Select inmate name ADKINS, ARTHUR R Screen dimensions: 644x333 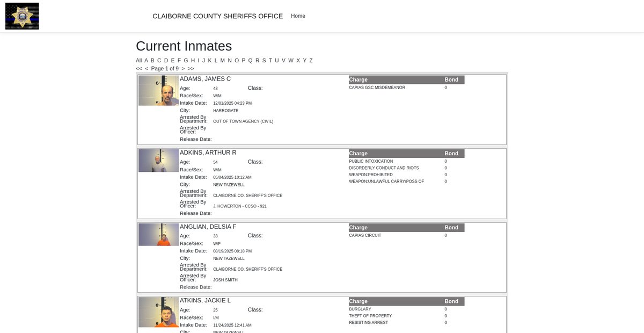pyautogui.click(x=208, y=153)
